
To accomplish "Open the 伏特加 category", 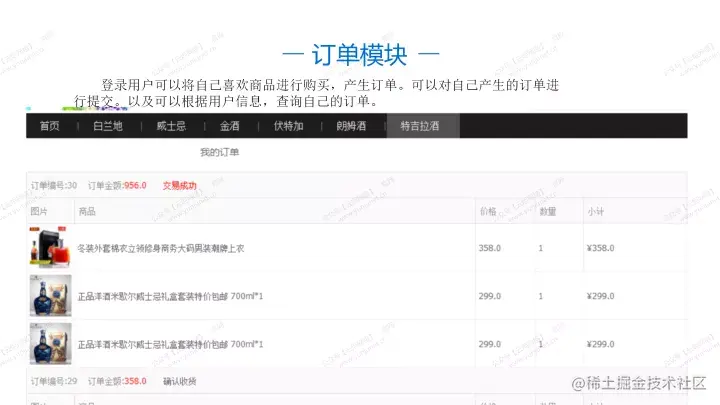I will 288,126.
